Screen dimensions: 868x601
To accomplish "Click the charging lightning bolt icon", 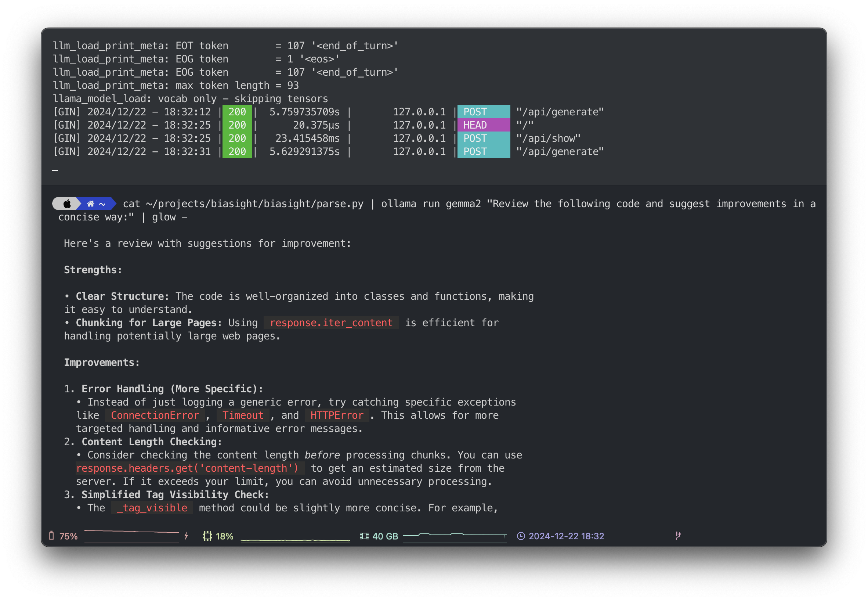I will [x=185, y=536].
